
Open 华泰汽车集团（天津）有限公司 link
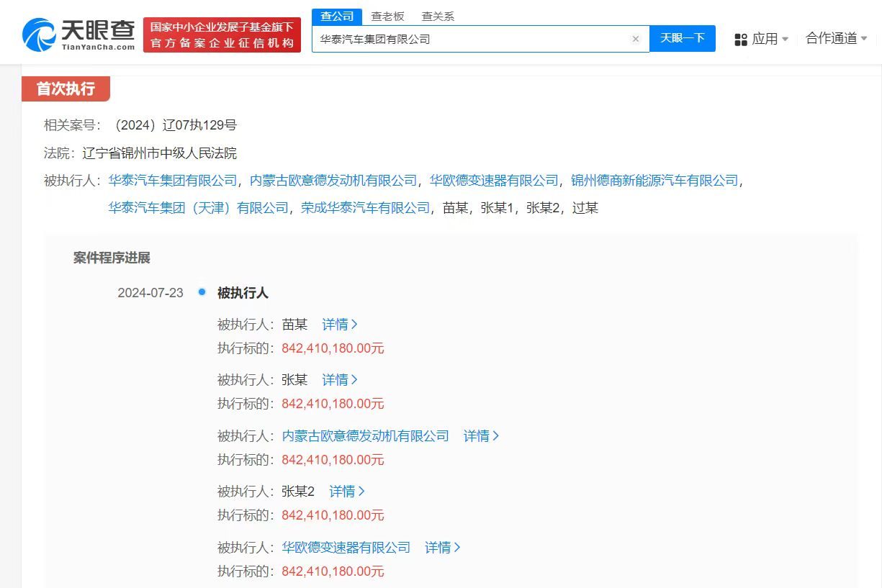pyautogui.click(x=198, y=208)
